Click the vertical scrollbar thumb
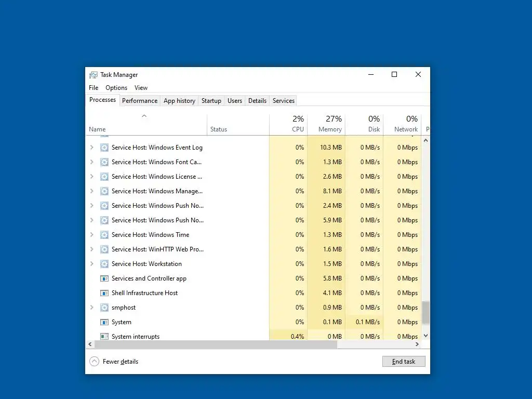The width and height of the screenshot is (532, 399). coord(426,313)
